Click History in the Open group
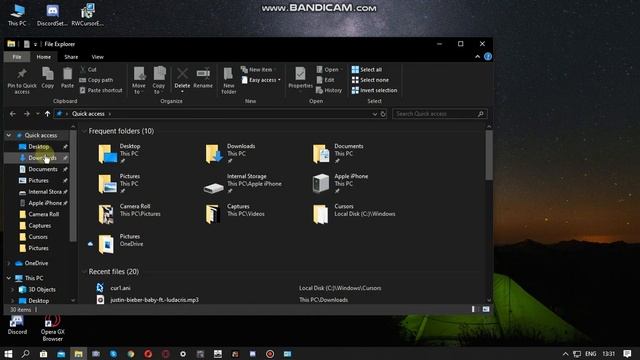The image size is (640, 360). [x=329, y=90]
